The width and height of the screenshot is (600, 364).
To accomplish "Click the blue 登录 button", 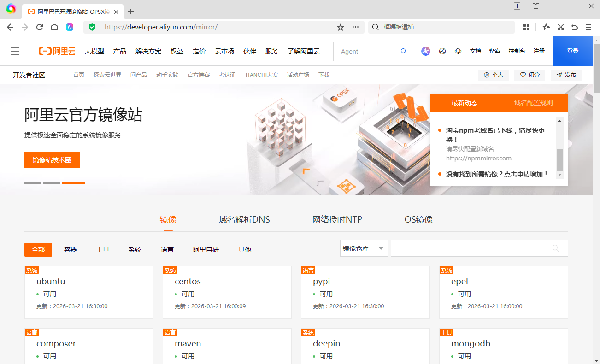I will pyautogui.click(x=573, y=51).
